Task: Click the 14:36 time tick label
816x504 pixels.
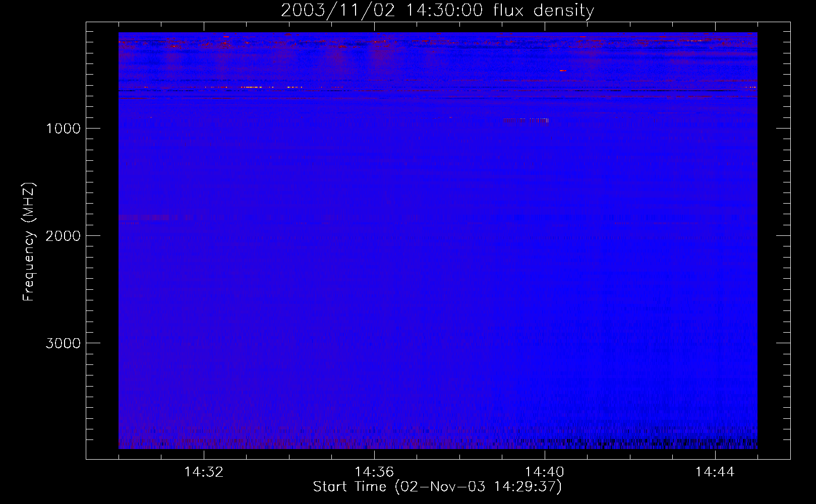Action: (374, 472)
